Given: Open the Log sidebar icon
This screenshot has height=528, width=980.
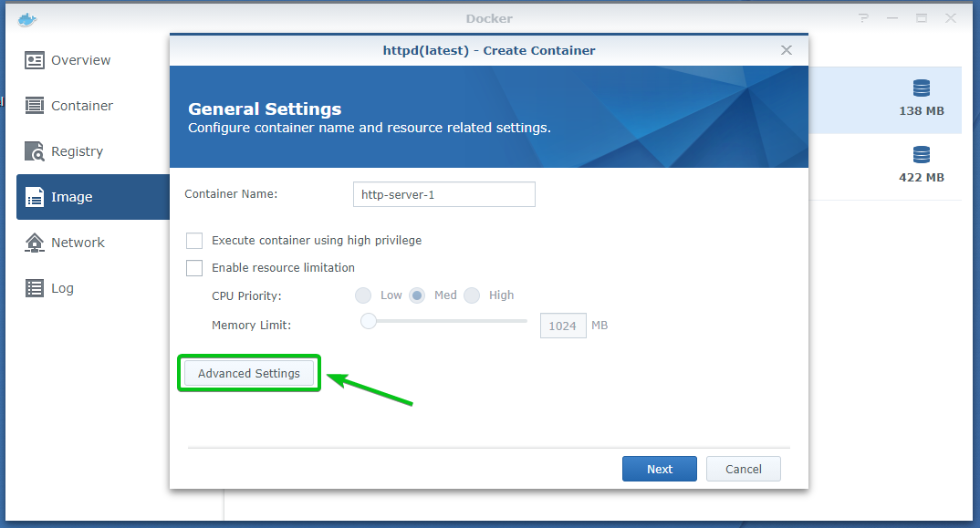Looking at the screenshot, I should (35, 288).
